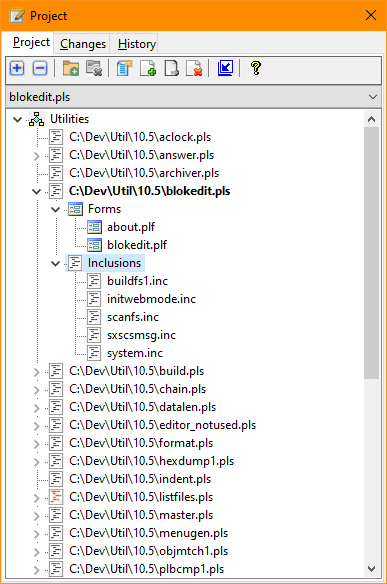387x584 pixels.
Task: Expand the build.pls node
Action: pos(37,372)
